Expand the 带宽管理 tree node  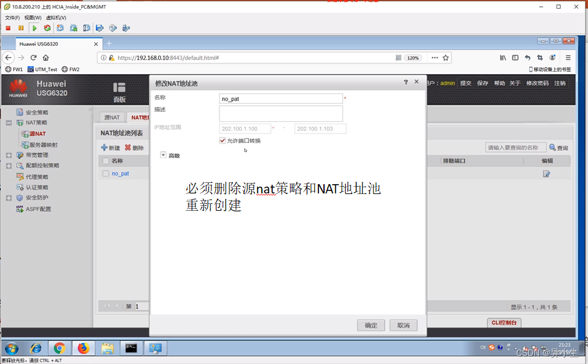9,155
